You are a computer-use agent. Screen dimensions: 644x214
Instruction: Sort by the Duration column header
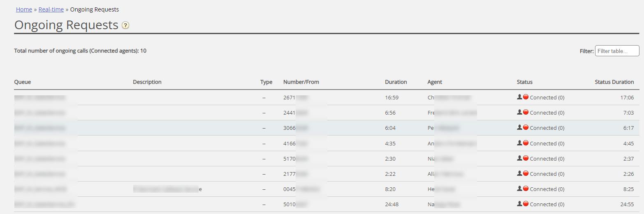[x=396, y=82]
